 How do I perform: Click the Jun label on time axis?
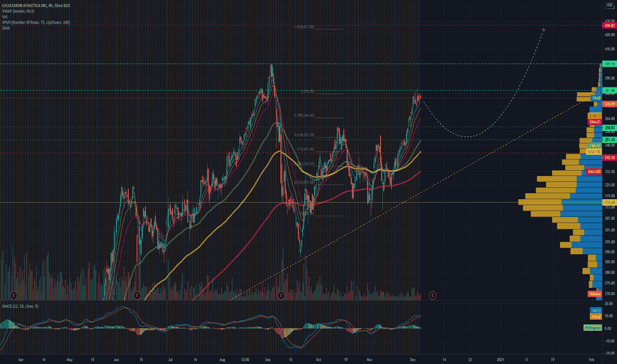click(116, 359)
